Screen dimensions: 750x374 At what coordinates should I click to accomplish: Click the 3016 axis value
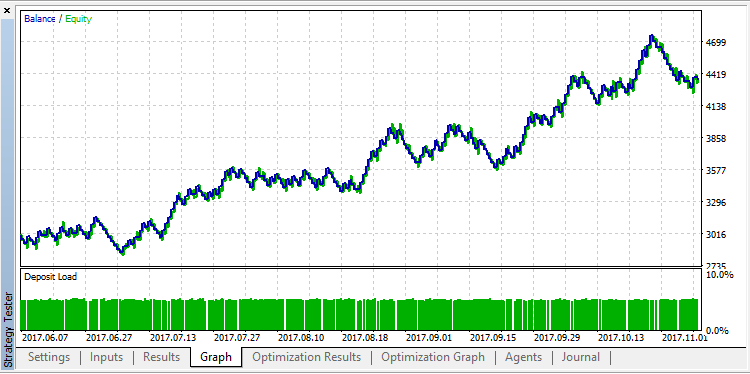(x=716, y=235)
